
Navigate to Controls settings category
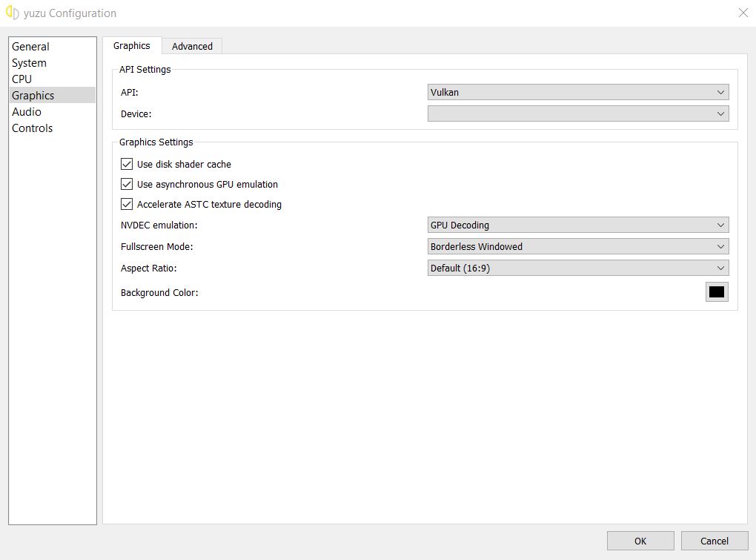click(33, 128)
